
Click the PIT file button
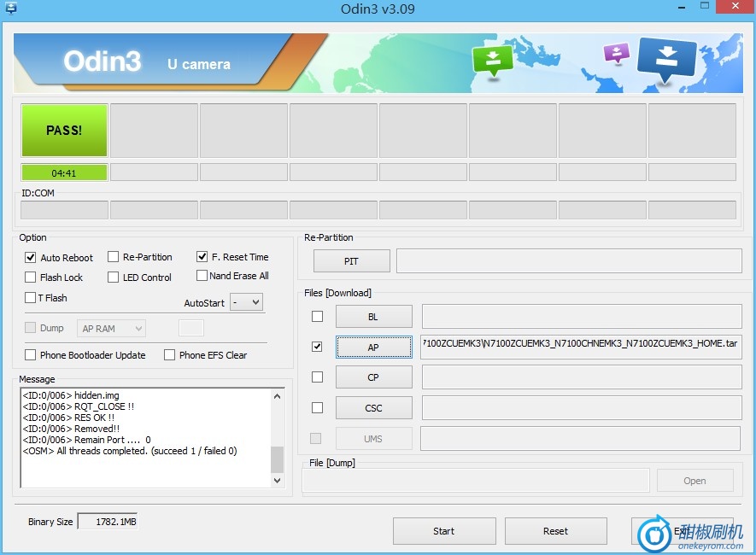[351, 261]
